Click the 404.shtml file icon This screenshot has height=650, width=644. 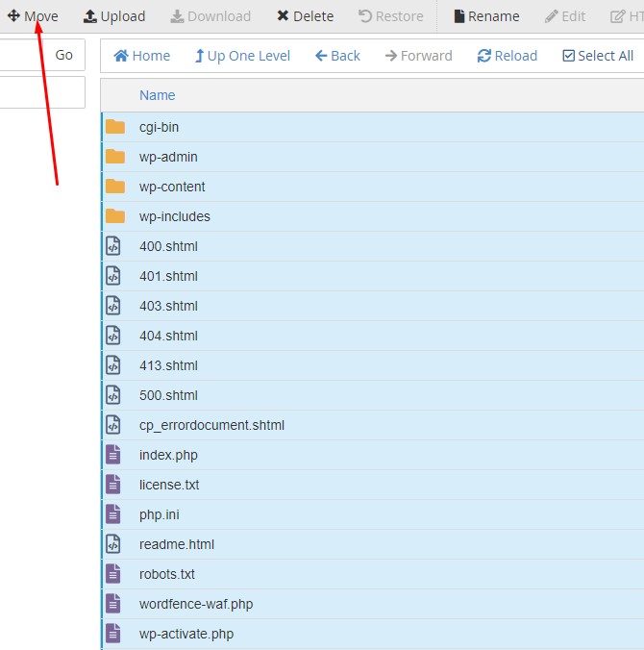pyautogui.click(x=113, y=336)
